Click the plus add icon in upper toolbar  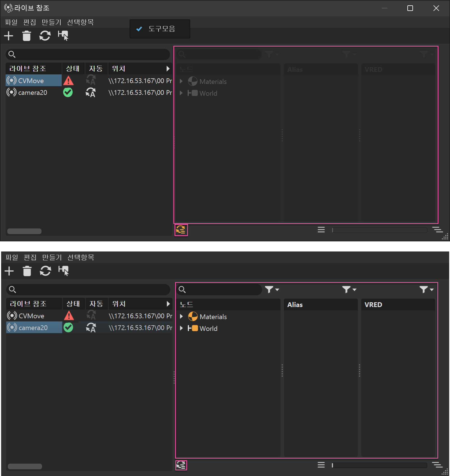9,36
